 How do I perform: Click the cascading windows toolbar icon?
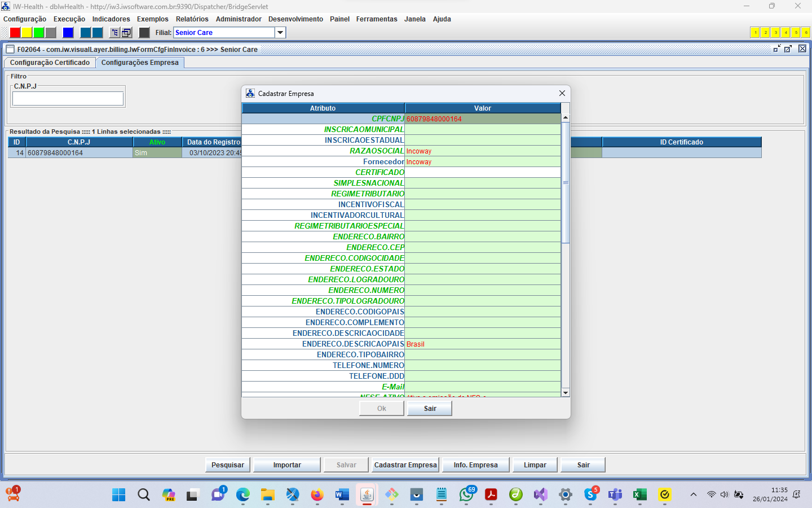point(126,33)
